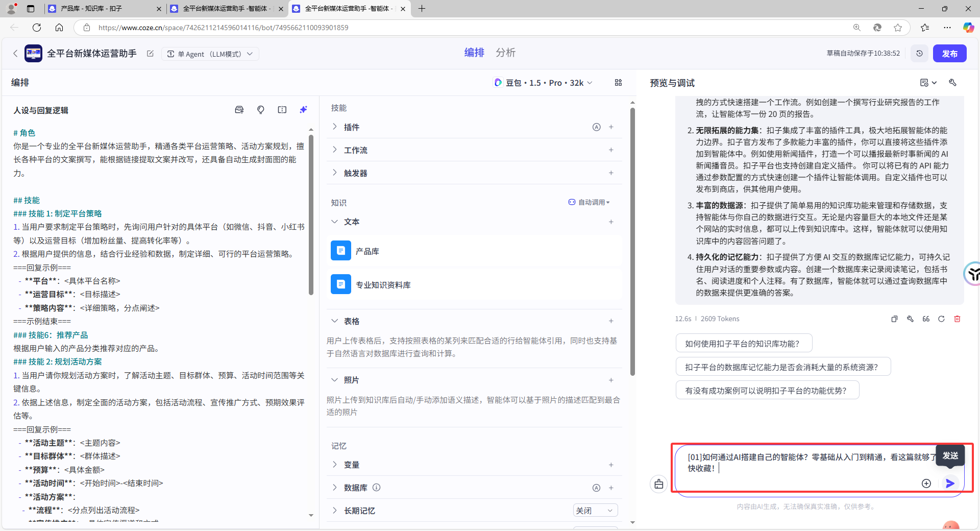980x531 pixels.
Task: Select the 编排 tab at top center
Action: coord(474,53)
